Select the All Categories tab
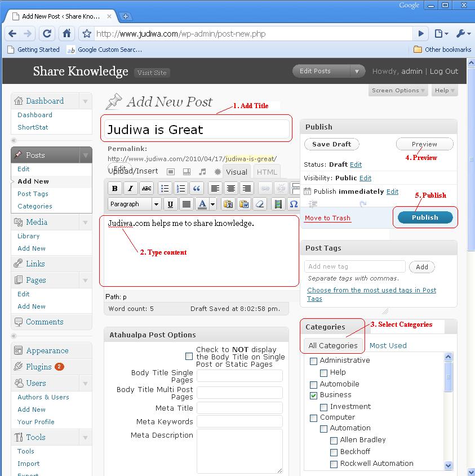Image resolution: width=475 pixels, height=476 pixels. 333,346
